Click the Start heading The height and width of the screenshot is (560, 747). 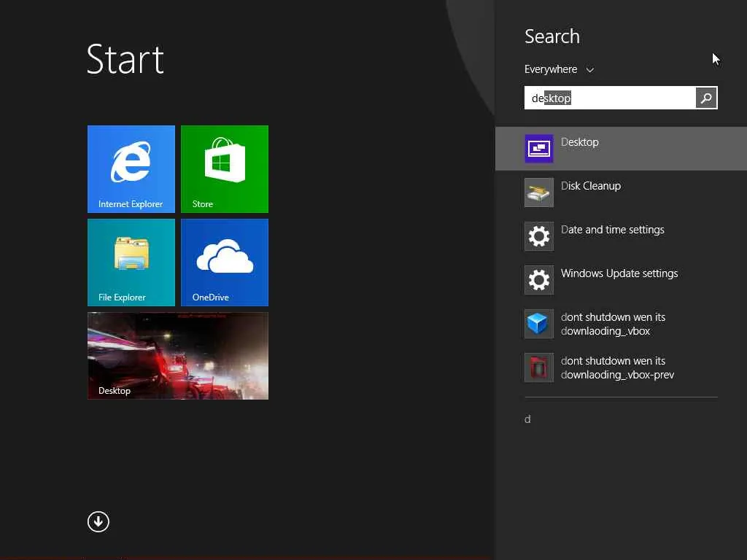tap(125, 60)
